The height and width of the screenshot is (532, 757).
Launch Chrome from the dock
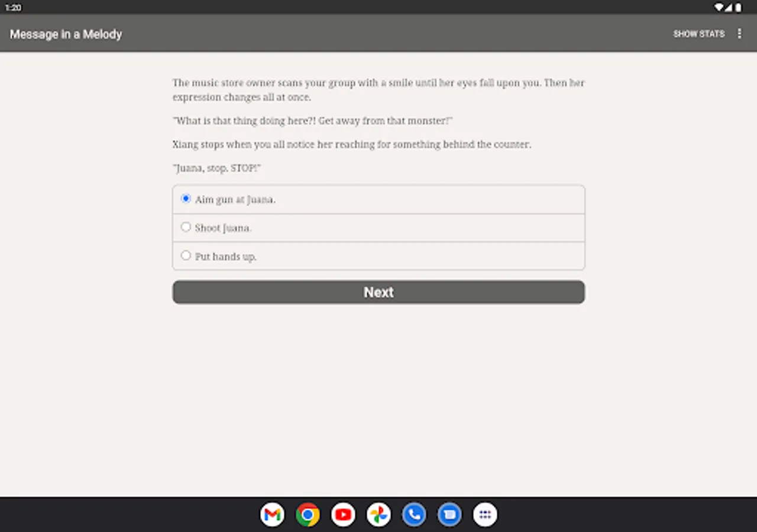(308, 514)
